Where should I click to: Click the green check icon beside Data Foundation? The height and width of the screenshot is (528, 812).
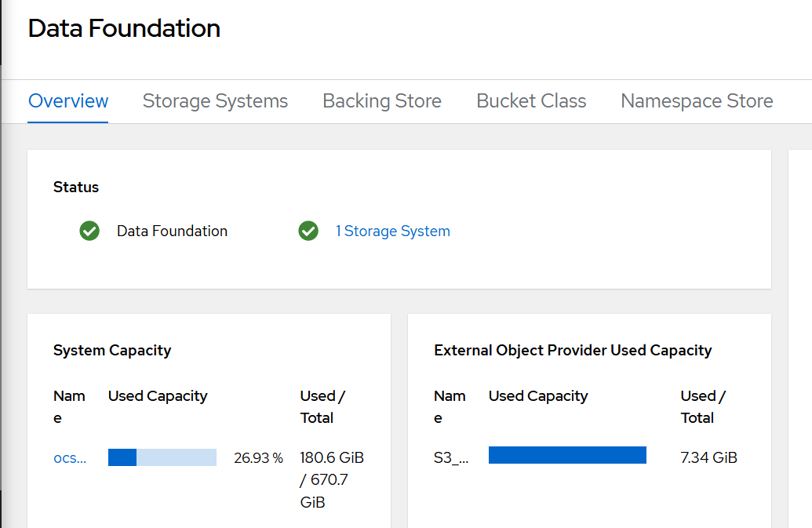(x=89, y=231)
